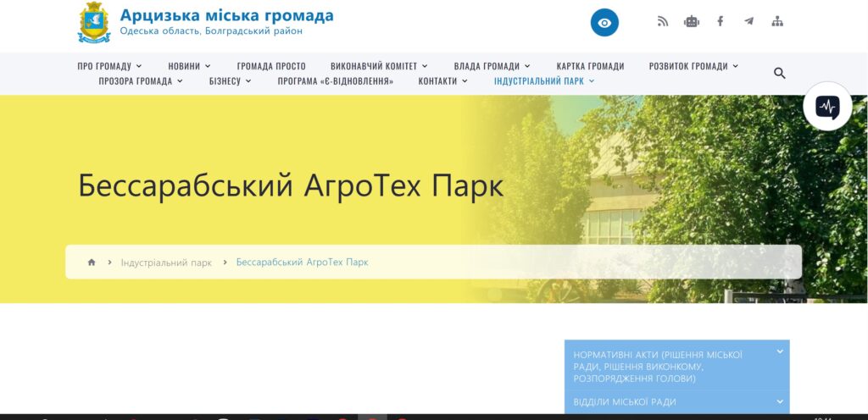Click the home icon in breadcrumbs
The width and height of the screenshot is (868, 420).
pyautogui.click(x=92, y=262)
